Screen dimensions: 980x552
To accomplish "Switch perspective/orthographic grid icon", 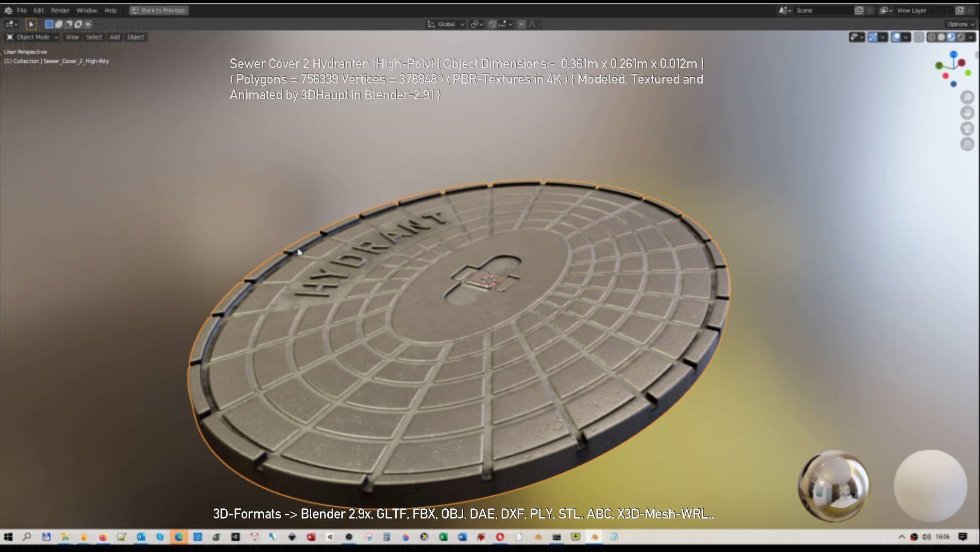I will pyautogui.click(x=967, y=144).
